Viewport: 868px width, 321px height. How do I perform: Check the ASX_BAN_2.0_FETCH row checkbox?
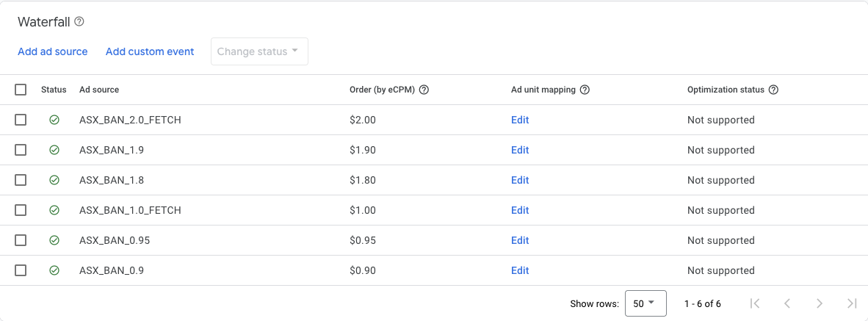(x=21, y=120)
